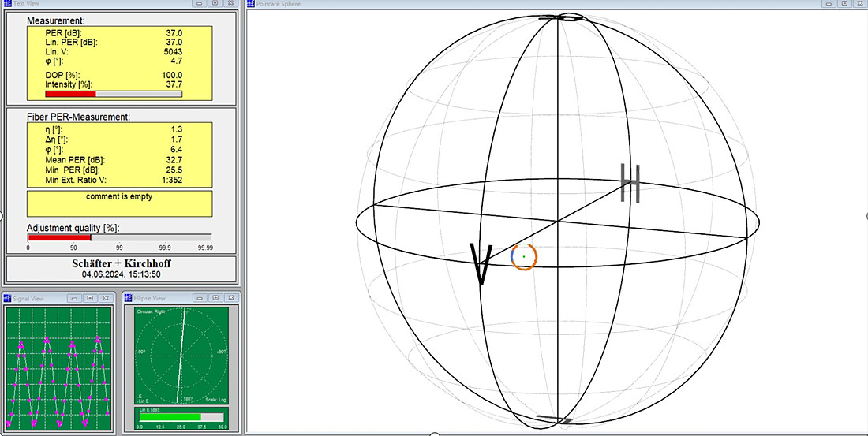Close the Signal View window
Screen dimensions: 868x436
point(105,298)
